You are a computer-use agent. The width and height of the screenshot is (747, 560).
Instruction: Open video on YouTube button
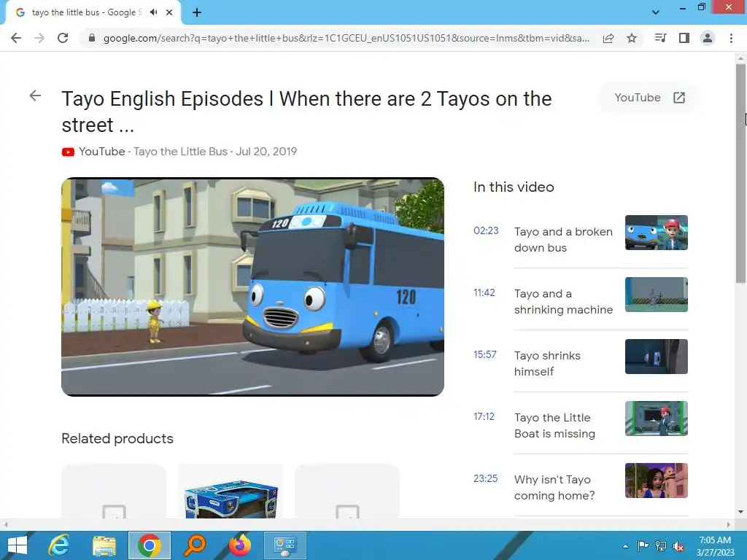click(x=649, y=98)
